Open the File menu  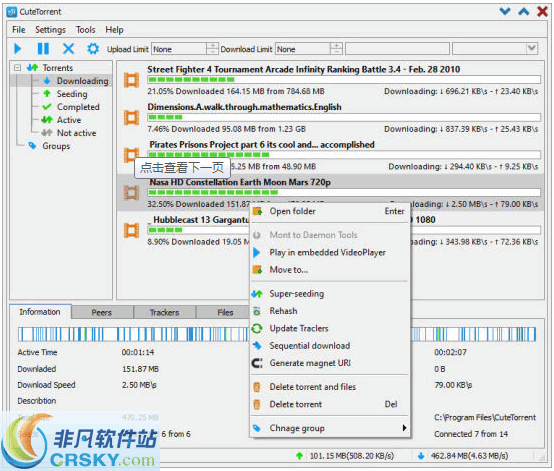tap(18, 30)
